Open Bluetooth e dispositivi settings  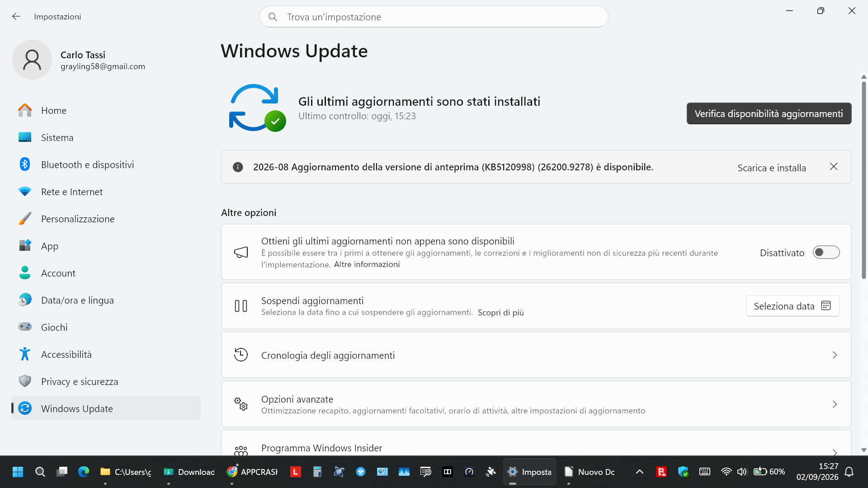(106, 164)
